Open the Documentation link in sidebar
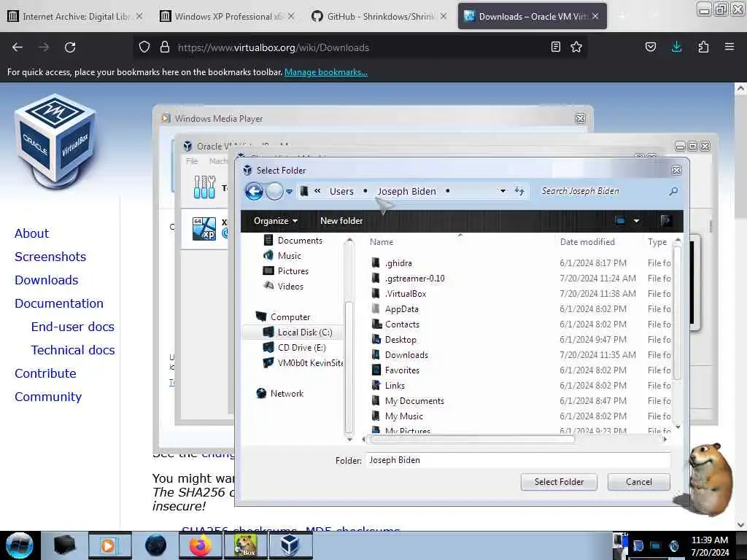 click(59, 303)
